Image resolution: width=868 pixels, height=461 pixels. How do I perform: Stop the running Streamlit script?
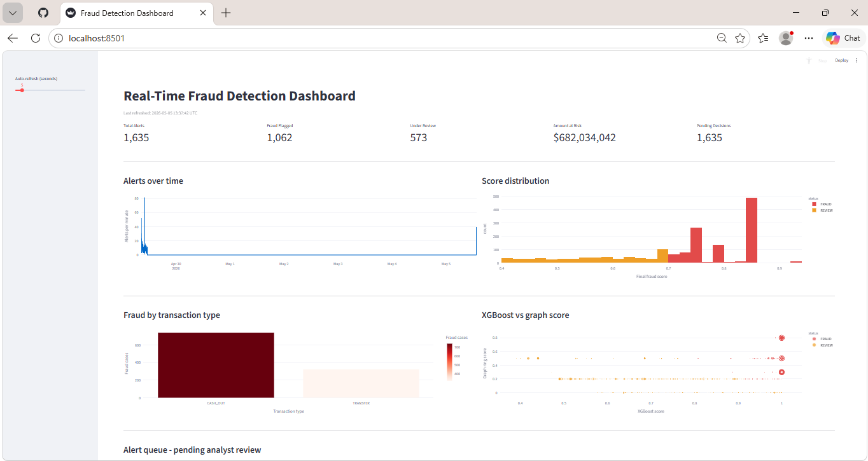click(823, 61)
